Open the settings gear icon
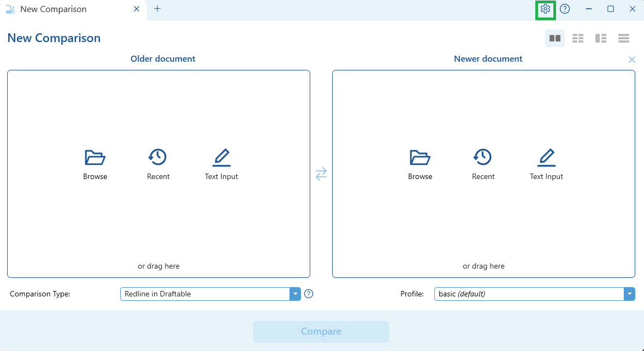This screenshot has width=644, height=351. (546, 9)
